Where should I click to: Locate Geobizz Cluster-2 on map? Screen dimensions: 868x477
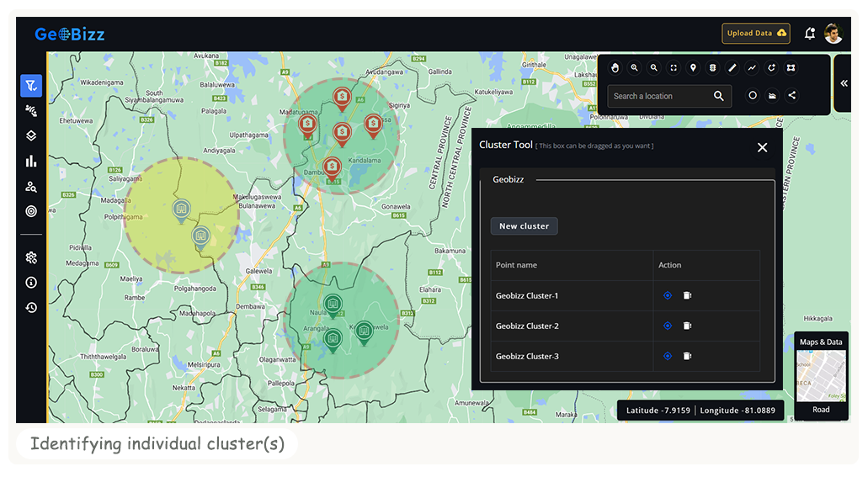pos(668,326)
